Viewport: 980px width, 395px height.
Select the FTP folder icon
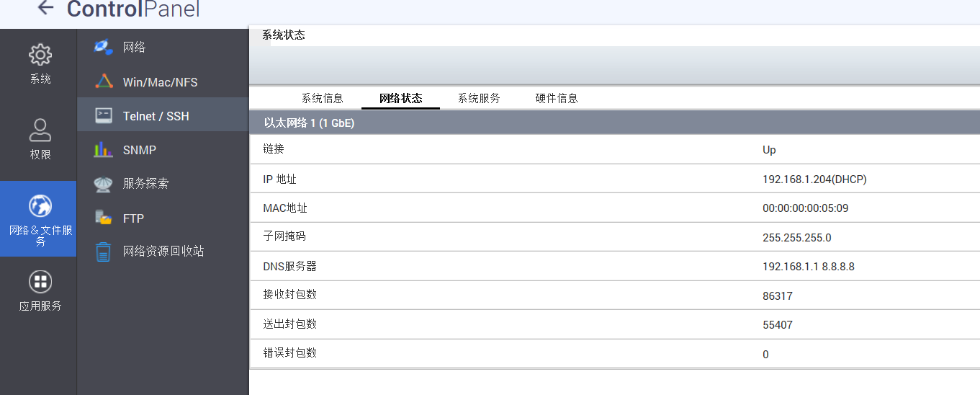tap(104, 218)
